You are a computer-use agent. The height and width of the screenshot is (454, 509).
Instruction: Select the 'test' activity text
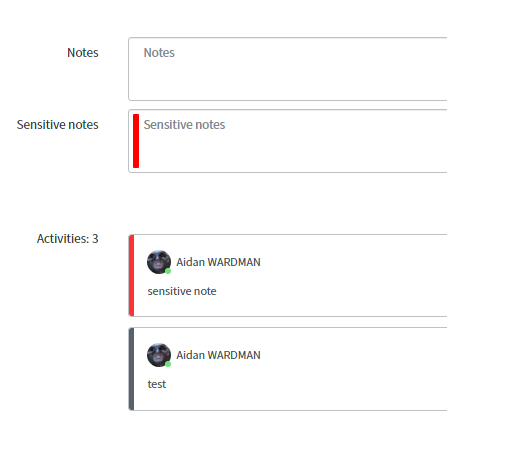(157, 384)
